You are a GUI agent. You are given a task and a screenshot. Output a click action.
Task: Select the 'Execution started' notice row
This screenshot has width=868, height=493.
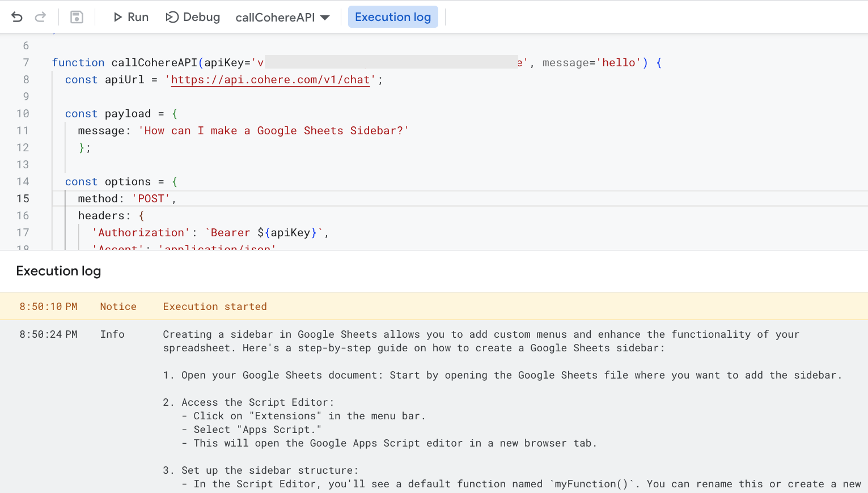214,307
